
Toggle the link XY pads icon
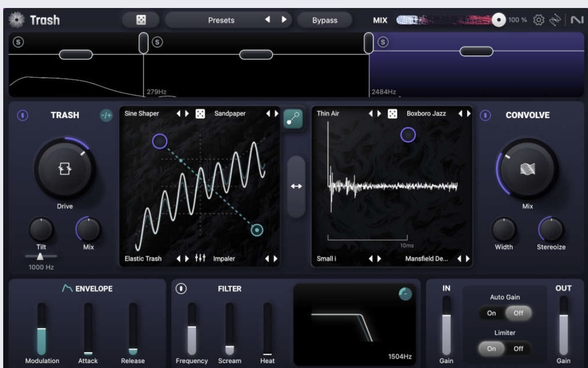(x=293, y=119)
